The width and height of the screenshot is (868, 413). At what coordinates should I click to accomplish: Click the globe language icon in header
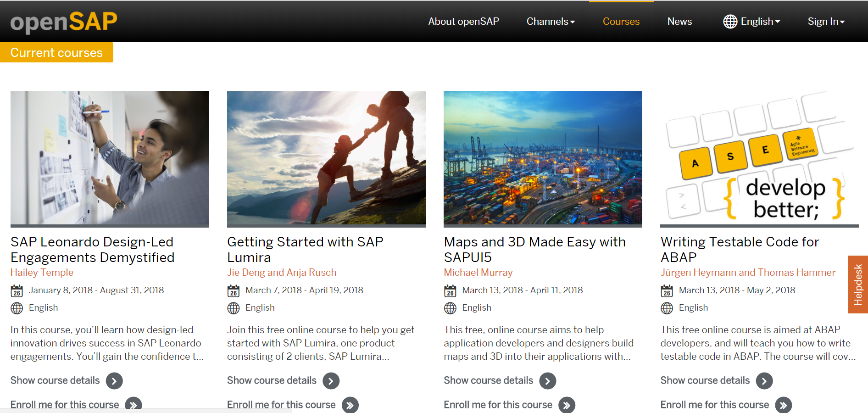[x=730, y=22]
